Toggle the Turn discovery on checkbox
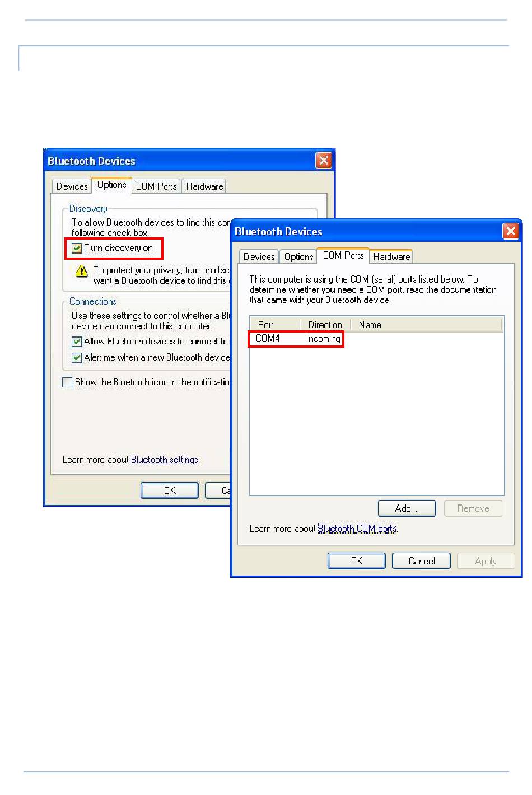Viewport: 532px width, 795px height. click(77, 249)
